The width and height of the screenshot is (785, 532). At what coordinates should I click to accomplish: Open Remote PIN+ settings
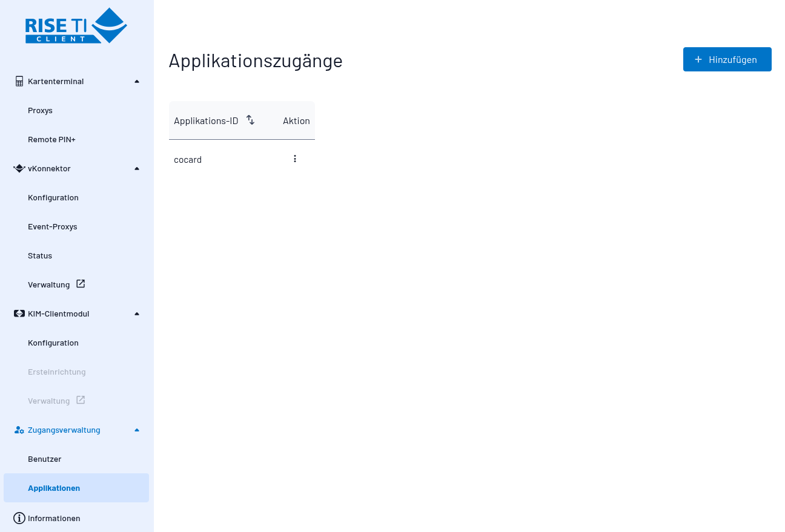coord(51,139)
